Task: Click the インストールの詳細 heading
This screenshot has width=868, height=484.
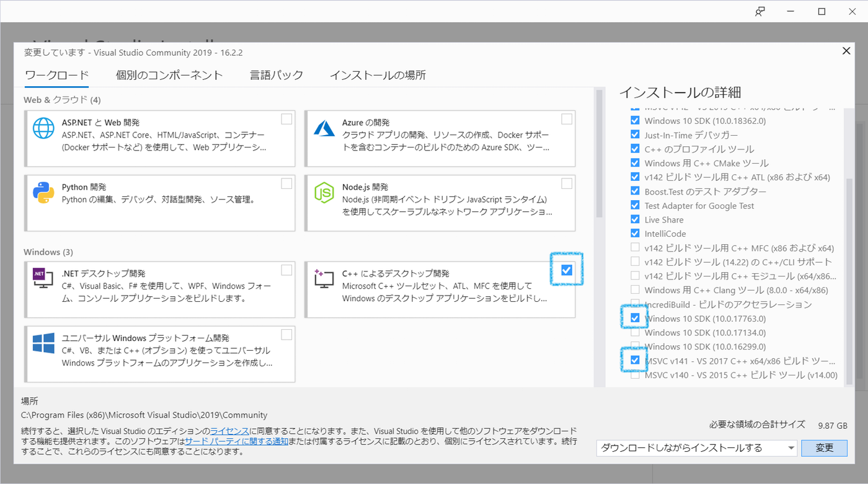Action: tap(680, 92)
